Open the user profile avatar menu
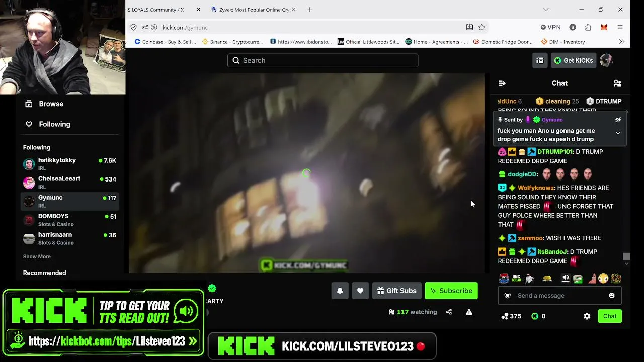The width and height of the screenshot is (644, 362). pyautogui.click(x=606, y=60)
